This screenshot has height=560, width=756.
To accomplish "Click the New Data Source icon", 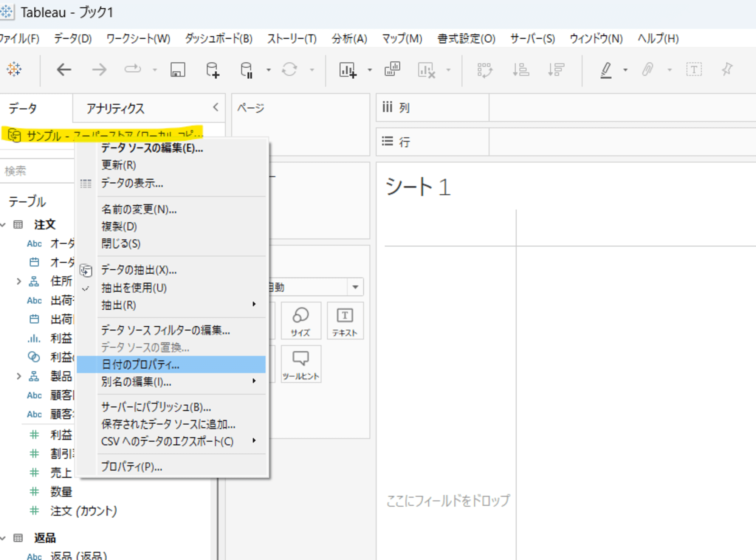I will [x=212, y=70].
